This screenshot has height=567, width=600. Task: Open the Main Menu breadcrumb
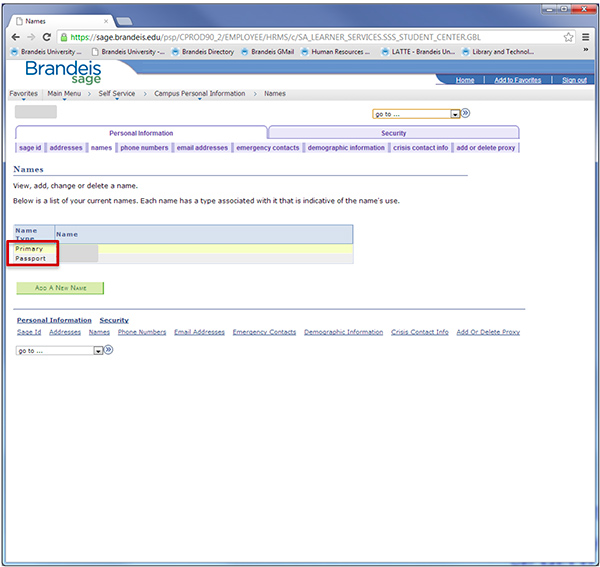[64, 94]
